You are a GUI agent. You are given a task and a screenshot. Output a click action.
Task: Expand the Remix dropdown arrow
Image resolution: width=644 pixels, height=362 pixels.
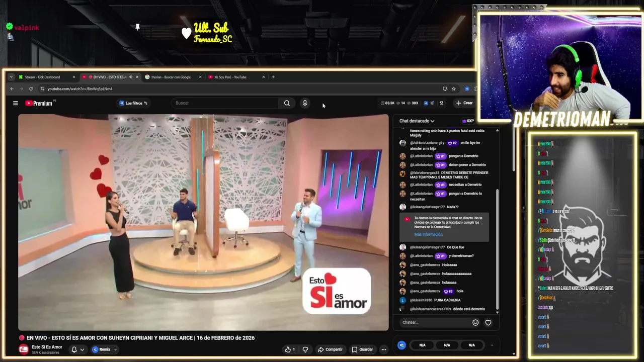click(x=115, y=349)
